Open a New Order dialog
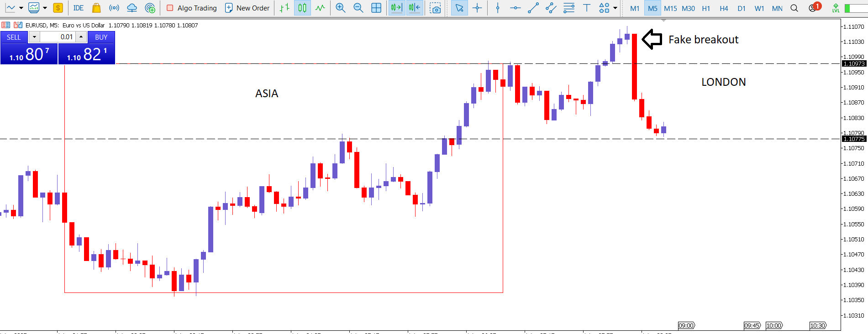Viewport: 868px width, 334px height. tap(247, 8)
